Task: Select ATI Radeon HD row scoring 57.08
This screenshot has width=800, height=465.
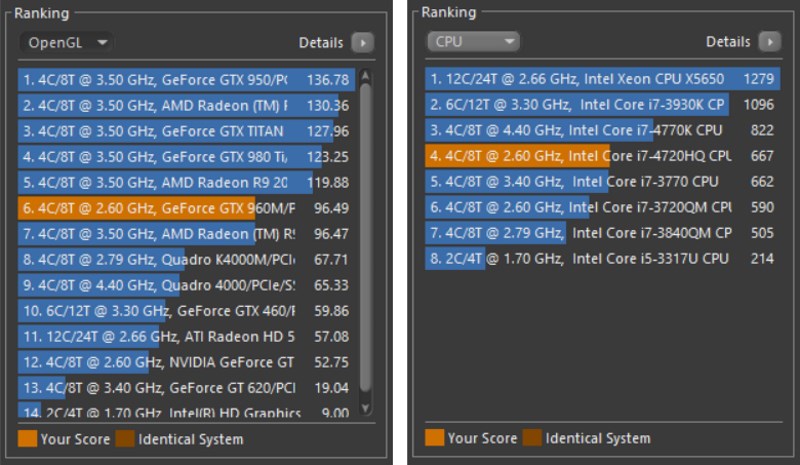Action: (187, 336)
